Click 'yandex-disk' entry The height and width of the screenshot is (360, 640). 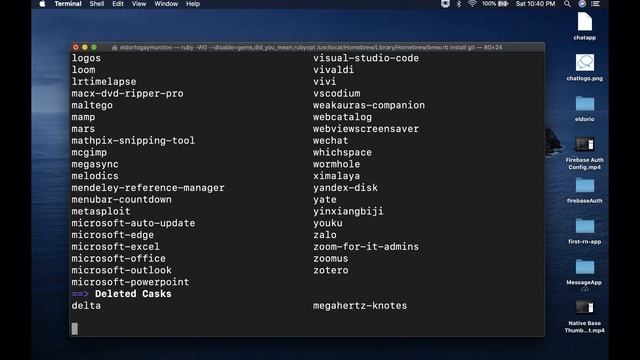(345, 188)
